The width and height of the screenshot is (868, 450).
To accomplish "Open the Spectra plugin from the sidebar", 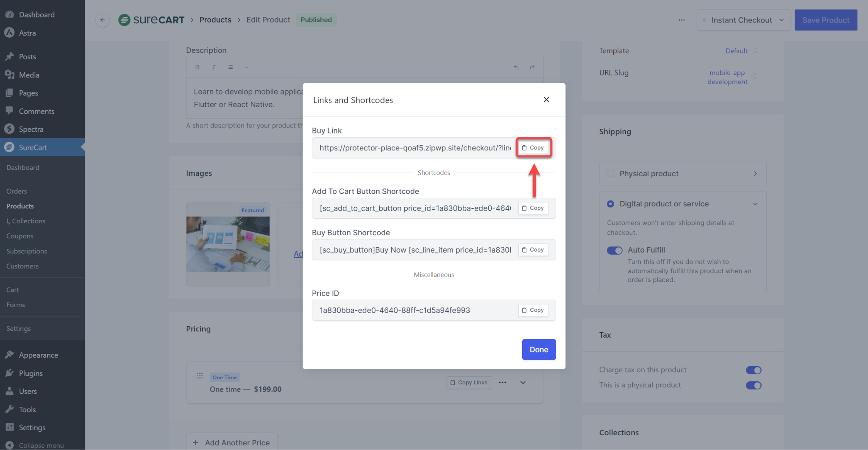I will (x=10, y=129).
